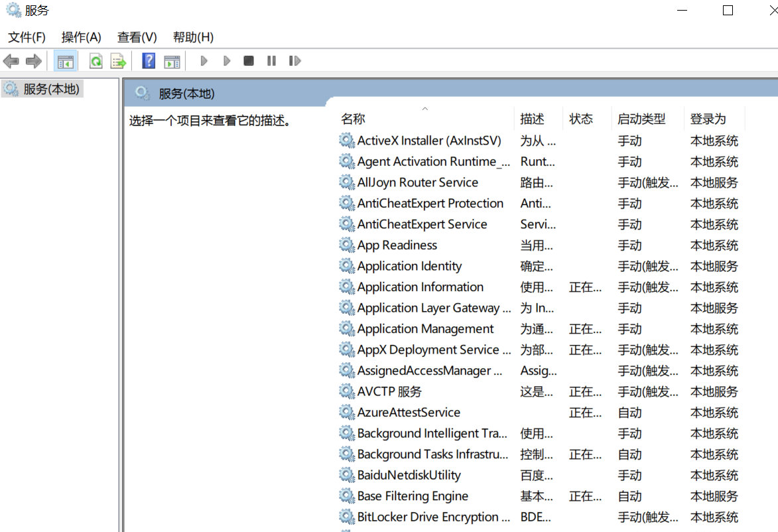778x532 pixels.
Task: Open the 文件(F) menu
Action: 27,37
